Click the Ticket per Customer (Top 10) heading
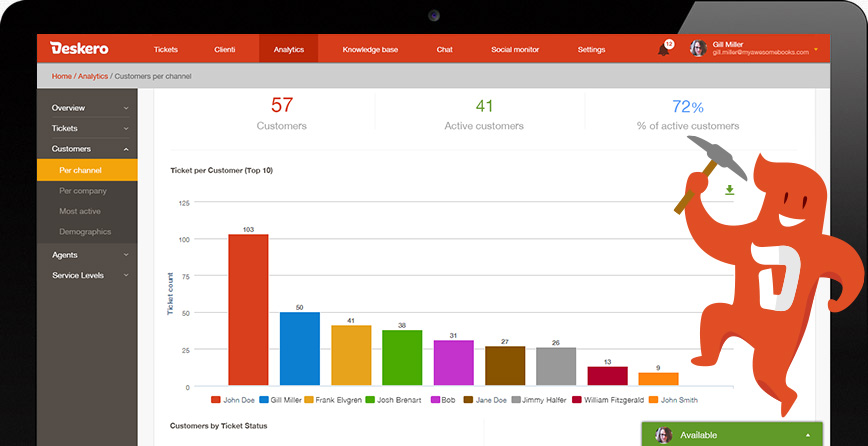Viewport: 868px width, 446px height. (221, 170)
